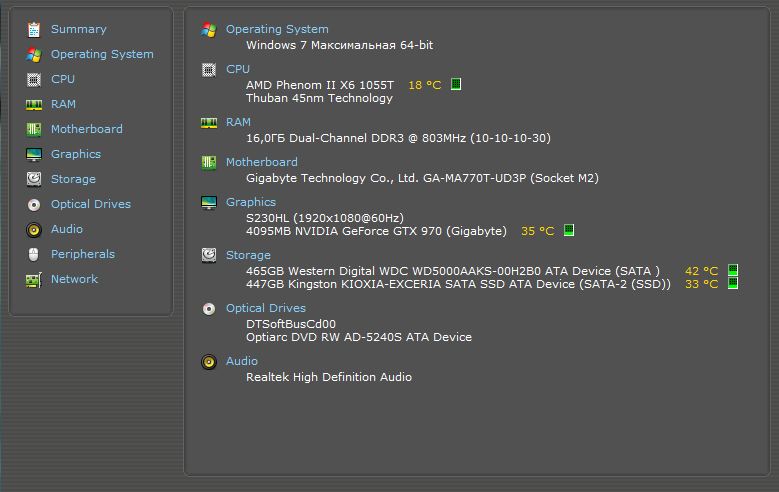The image size is (779, 492).
Task: Click Storage heading link in main panel
Action: point(248,255)
